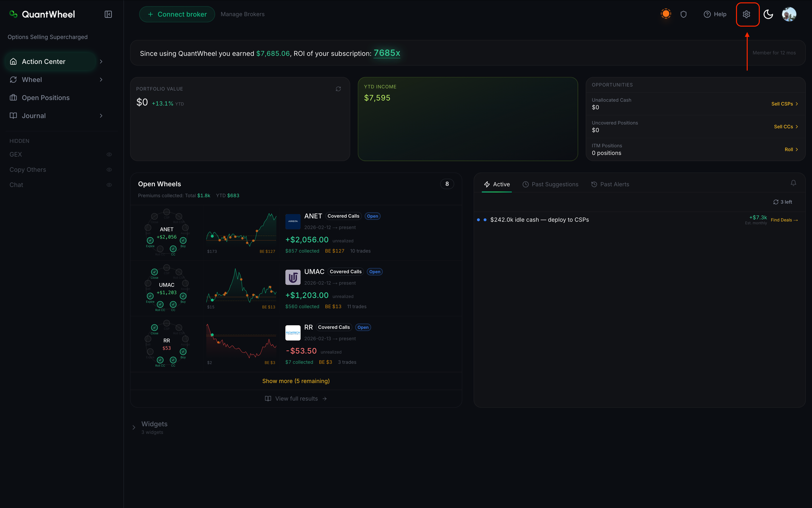812x508 pixels.
Task: Click the shield icon in header
Action: pos(684,14)
